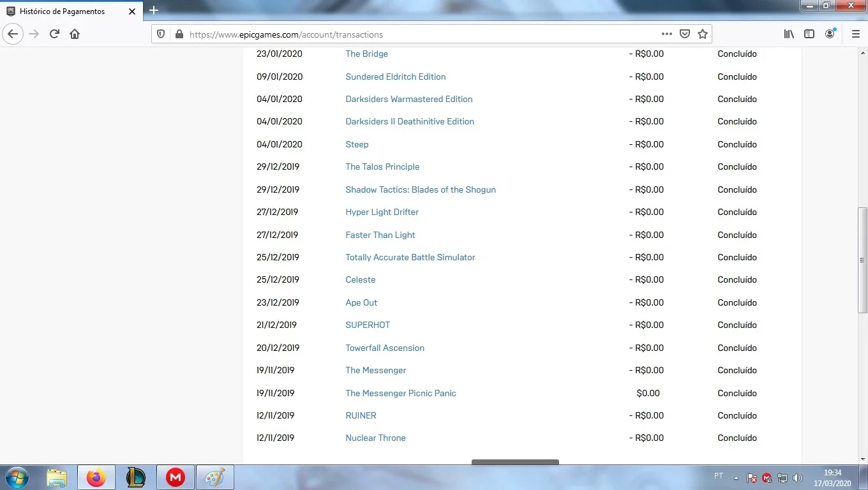This screenshot has width=868, height=490.
Task: Open Paint from the taskbar
Action: (215, 477)
